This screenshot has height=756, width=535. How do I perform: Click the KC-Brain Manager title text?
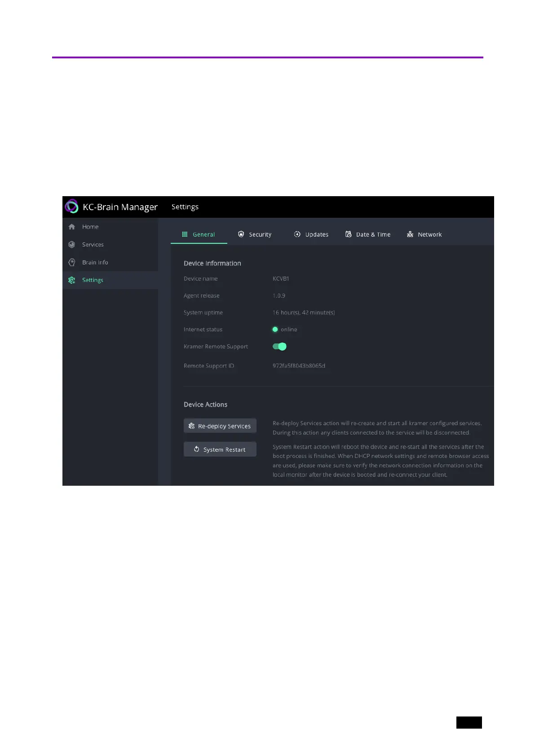pyautogui.click(x=120, y=207)
